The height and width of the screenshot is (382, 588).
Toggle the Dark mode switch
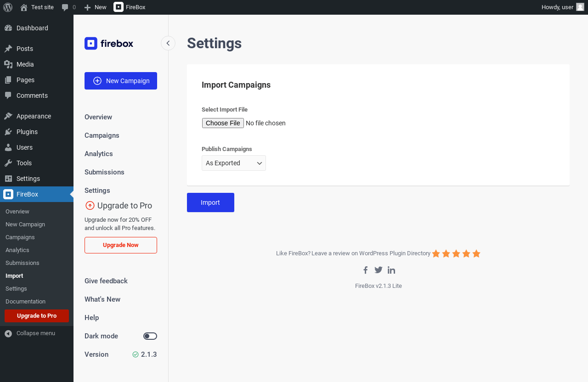150,336
